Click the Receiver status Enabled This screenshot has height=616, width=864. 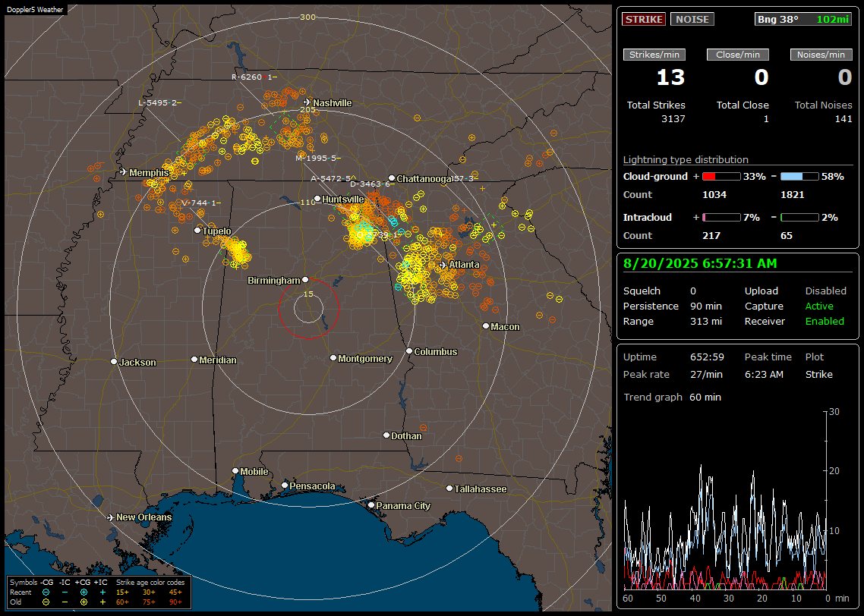[x=825, y=322]
